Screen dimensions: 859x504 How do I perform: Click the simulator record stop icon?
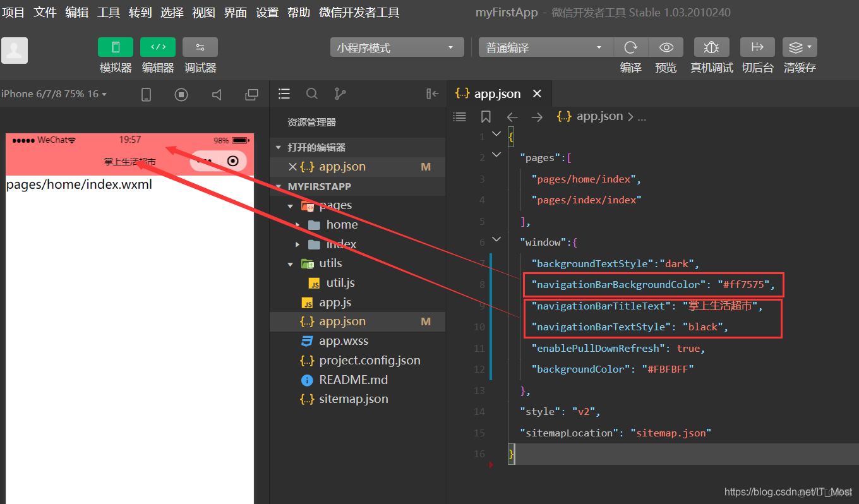(x=181, y=95)
